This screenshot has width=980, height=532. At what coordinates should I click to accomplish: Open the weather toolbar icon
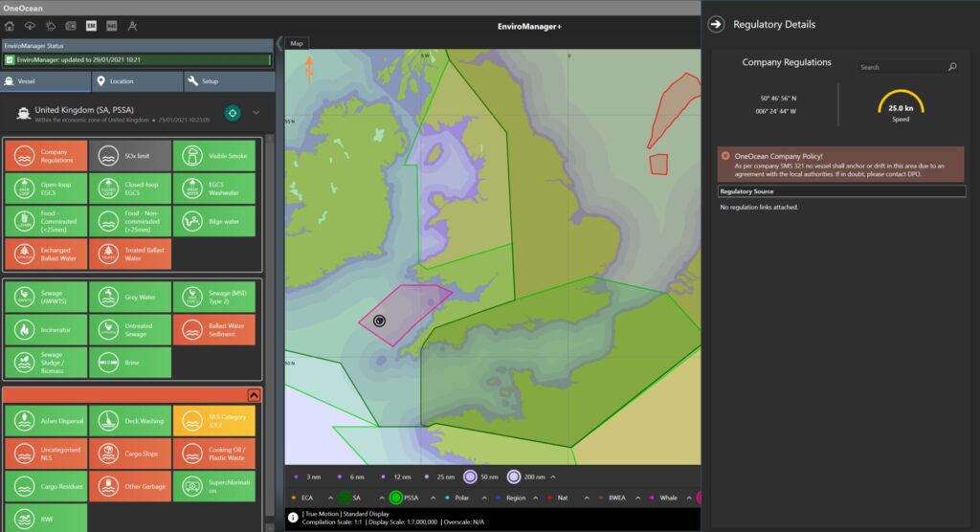[50, 26]
